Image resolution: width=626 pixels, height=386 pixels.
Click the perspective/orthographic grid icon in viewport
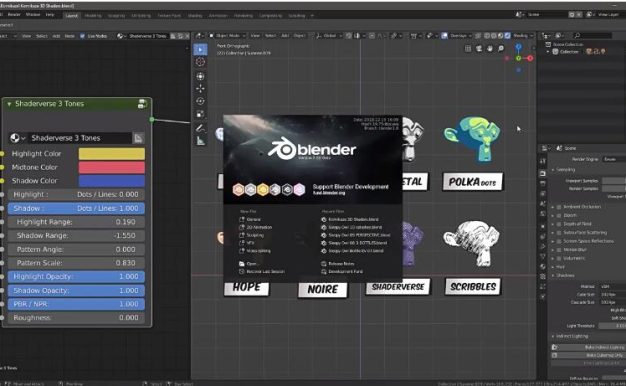468,49
